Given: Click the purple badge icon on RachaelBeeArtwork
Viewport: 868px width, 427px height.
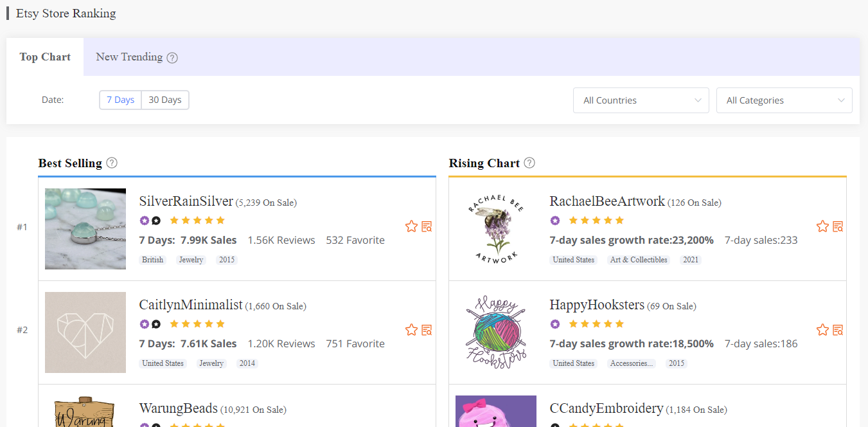Looking at the screenshot, I should click(x=555, y=220).
